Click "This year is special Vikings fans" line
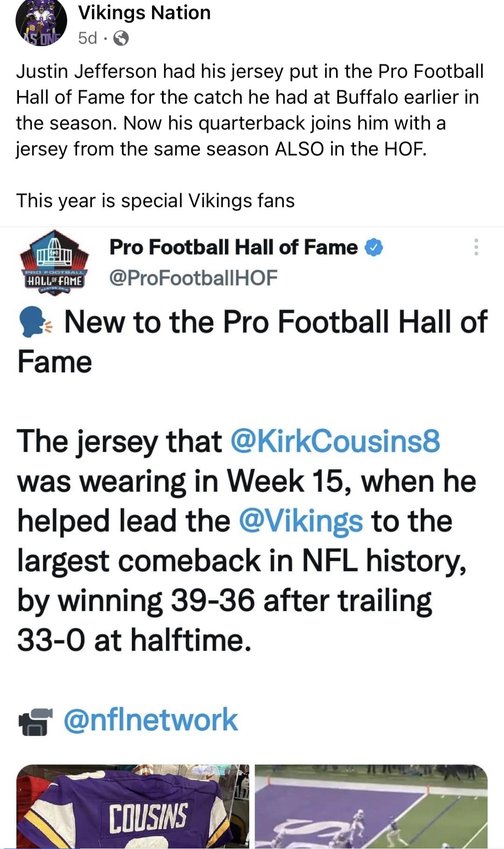The height and width of the screenshot is (849, 504). 155,201
